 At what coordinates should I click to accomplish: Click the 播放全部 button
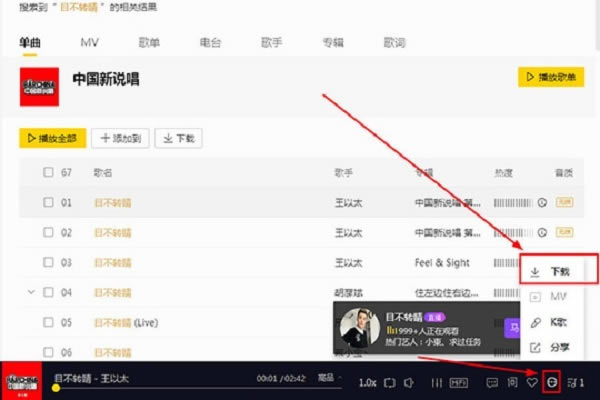51,138
